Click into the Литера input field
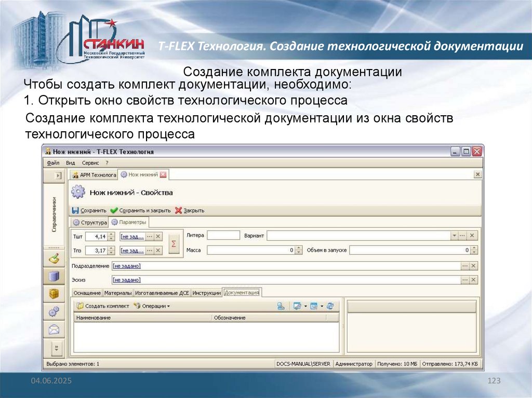 point(223,235)
